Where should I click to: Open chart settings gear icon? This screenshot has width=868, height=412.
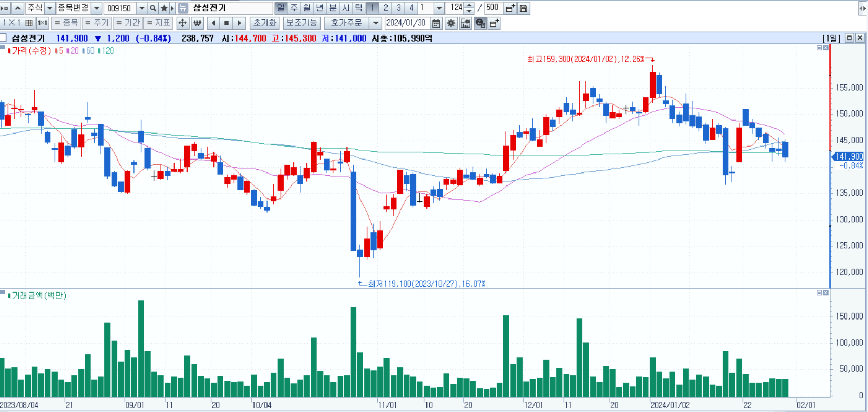coord(451,23)
